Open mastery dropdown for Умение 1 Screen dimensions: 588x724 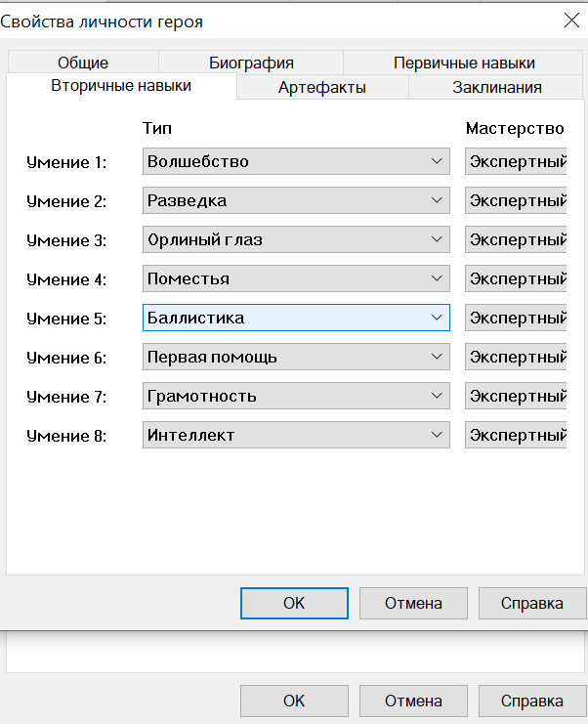[x=516, y=161]
